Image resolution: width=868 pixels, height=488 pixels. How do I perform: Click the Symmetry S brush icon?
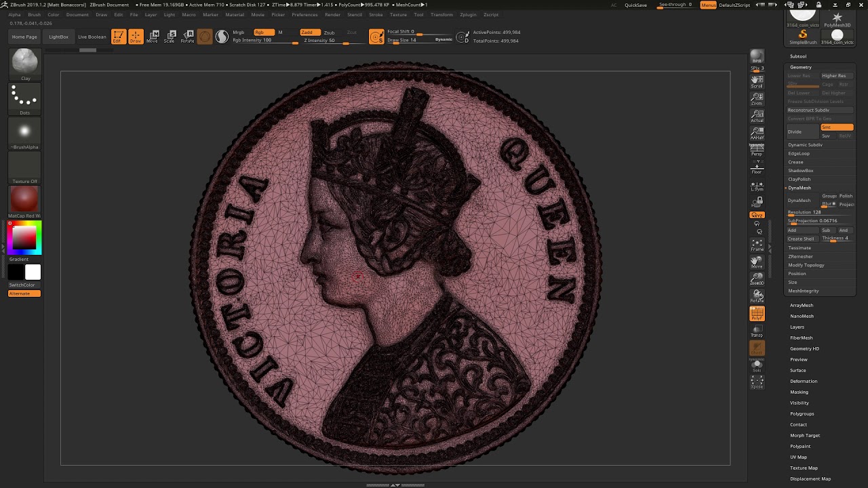tap(376, 37)
